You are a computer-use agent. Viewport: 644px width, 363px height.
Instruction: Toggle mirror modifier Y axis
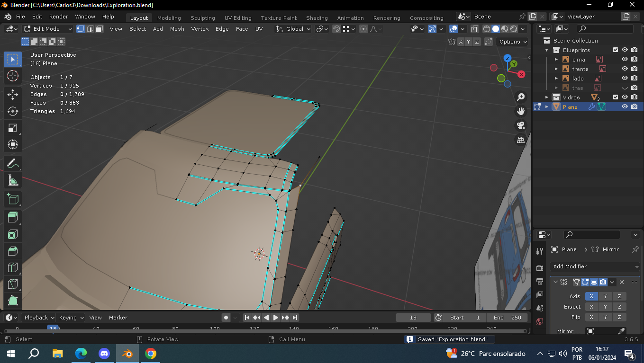click(605, 296)
